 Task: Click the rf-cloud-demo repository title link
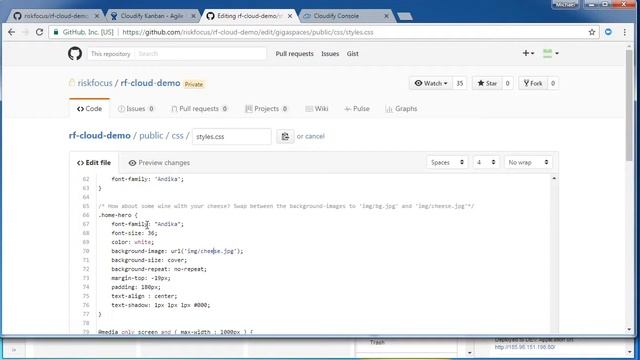click(x=150, y=83)
